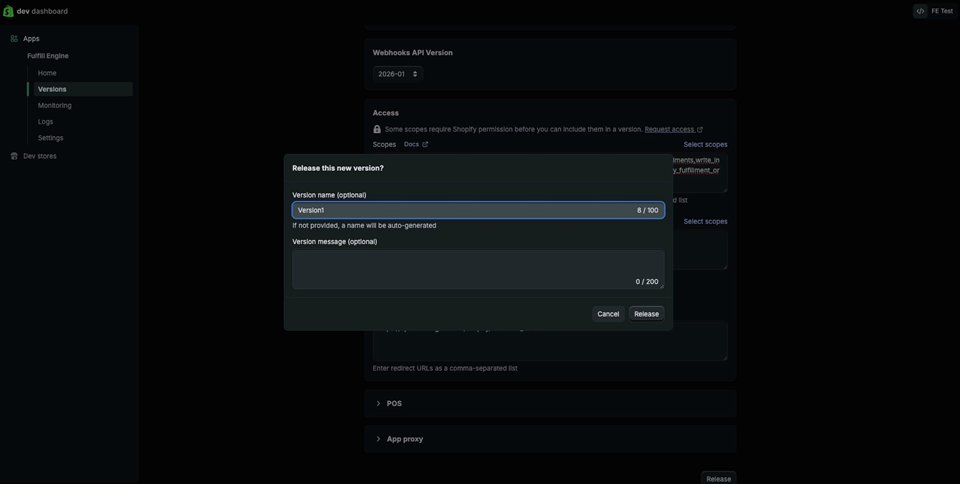960x484 pixels.
Task: Confirm with the dialog's Release button
Action: pos(646,314)
